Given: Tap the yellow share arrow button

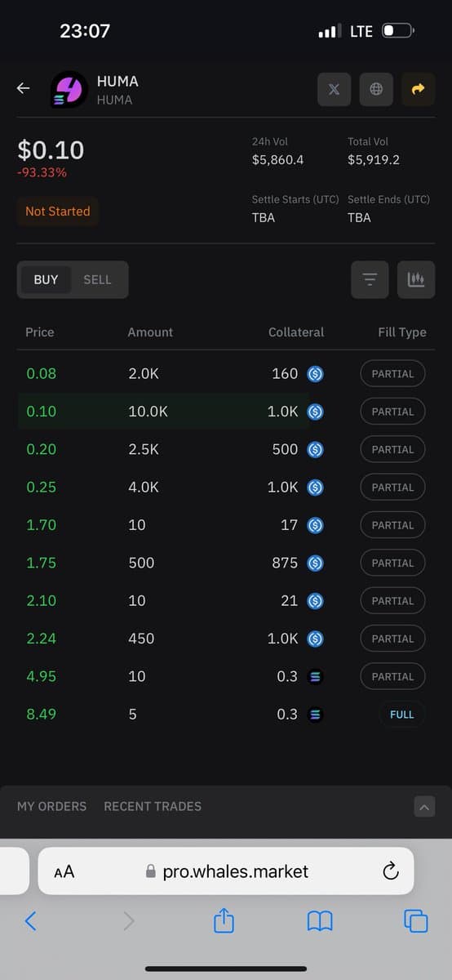Looking at the screenshot, I should pos(419,90).
